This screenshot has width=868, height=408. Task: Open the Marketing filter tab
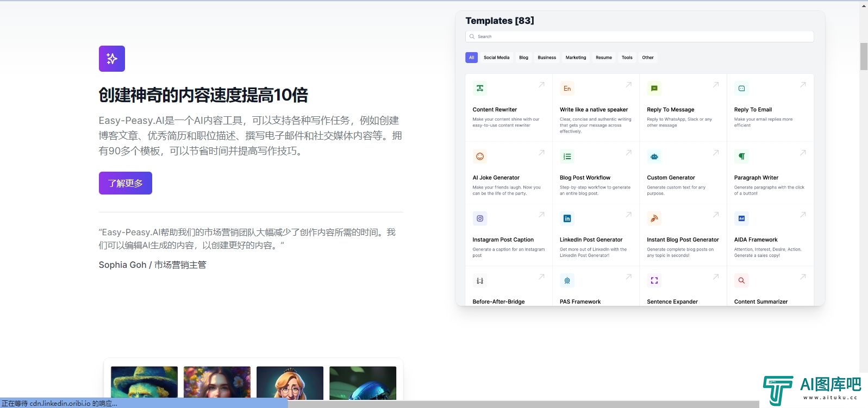click(x=576, y=58)
